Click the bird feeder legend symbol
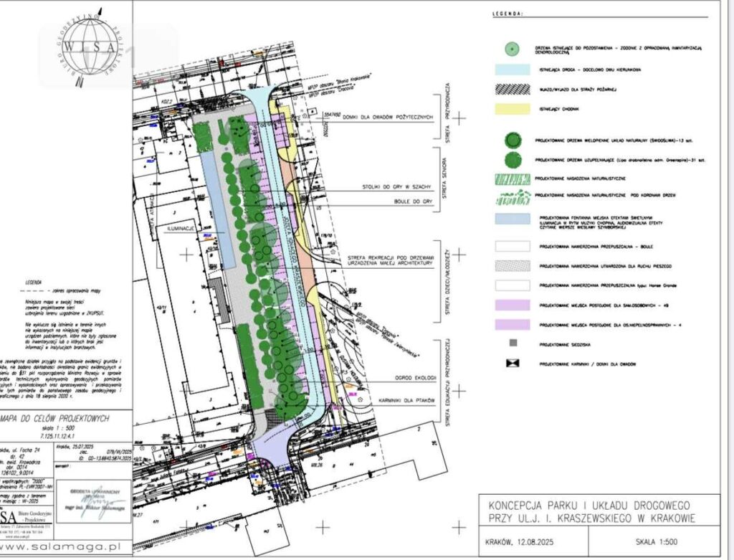The image size is (734, 560). [512, 364]
